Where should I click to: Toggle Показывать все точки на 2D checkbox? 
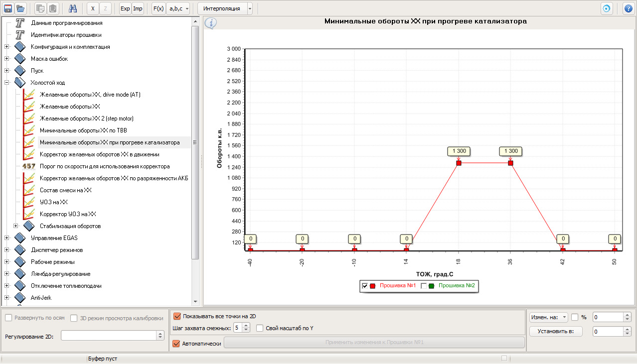coord(176,316)
